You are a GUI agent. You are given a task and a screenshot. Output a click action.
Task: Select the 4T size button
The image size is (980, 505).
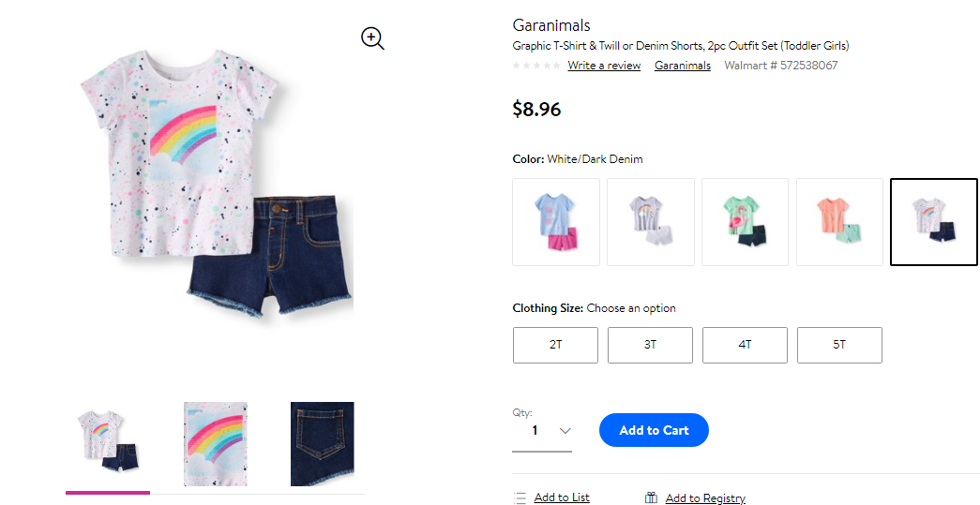[x=745, y=345]
